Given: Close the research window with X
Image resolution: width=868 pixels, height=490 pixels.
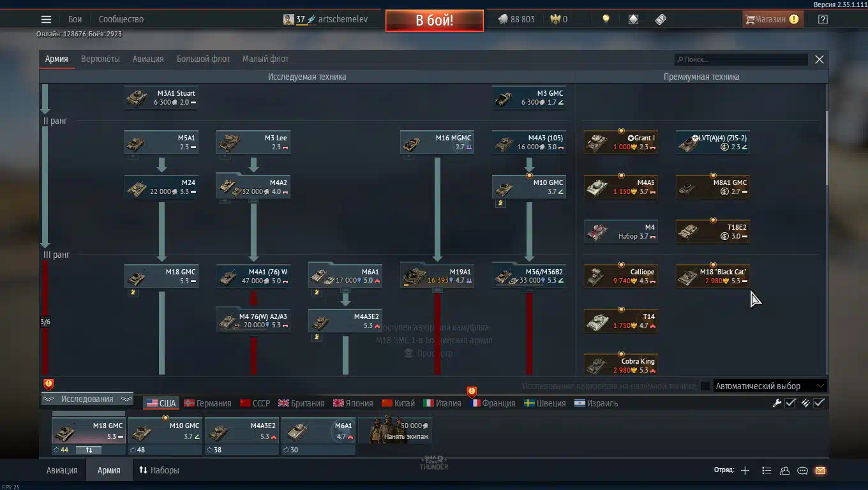Looking at the screenshot, I should point(819,59).
